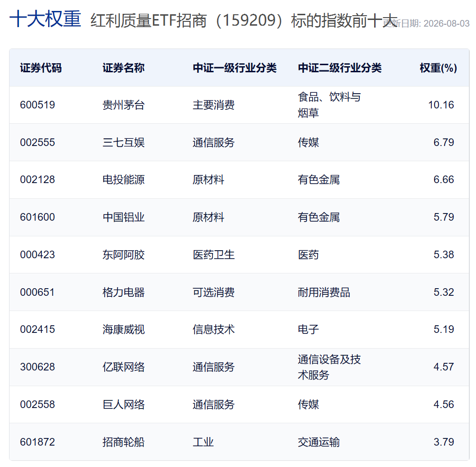Click 原材料 in the 中国铝业 row
The width and height of the screenshot is (476, 467).
click(x=208, y=217)
